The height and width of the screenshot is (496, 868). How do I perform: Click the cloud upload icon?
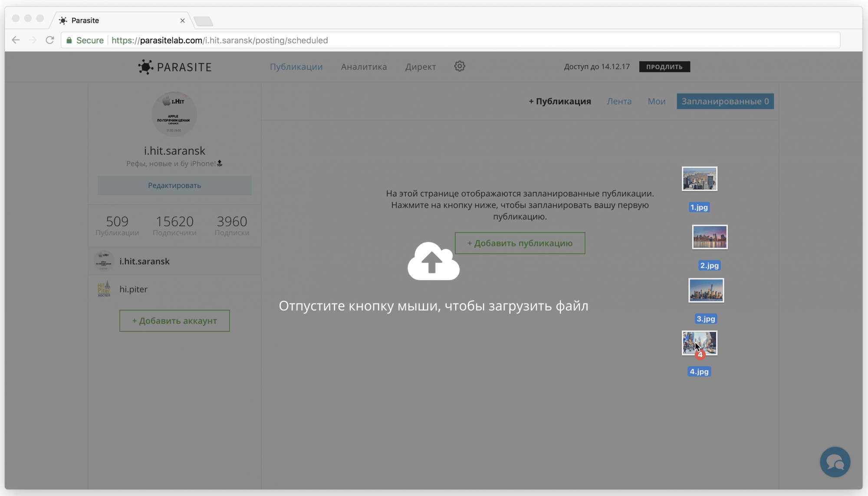click(x=433, y=261)
